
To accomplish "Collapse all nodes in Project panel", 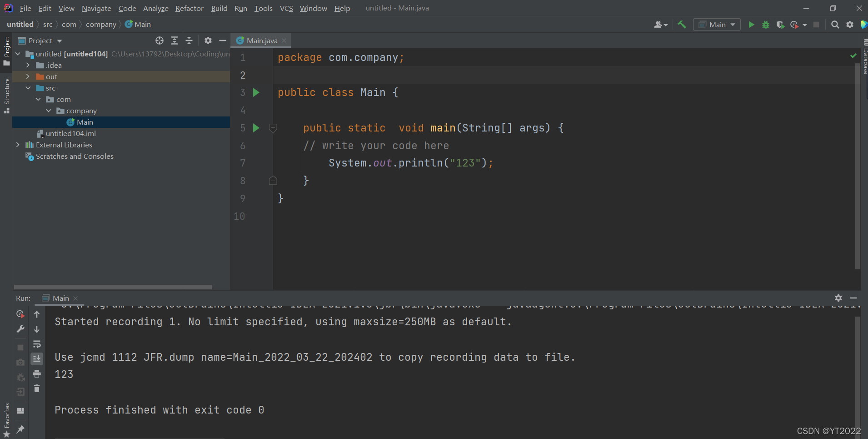I will (x=189, y=40).
